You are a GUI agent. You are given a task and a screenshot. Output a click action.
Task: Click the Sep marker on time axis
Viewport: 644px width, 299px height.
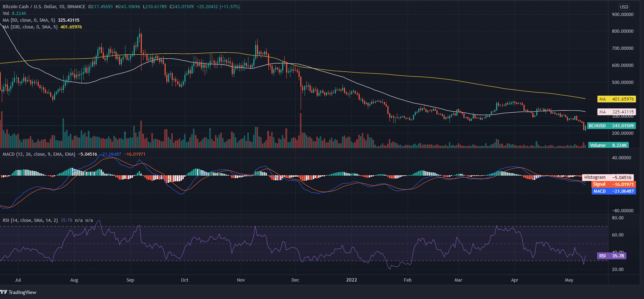[x=130, y=280]
